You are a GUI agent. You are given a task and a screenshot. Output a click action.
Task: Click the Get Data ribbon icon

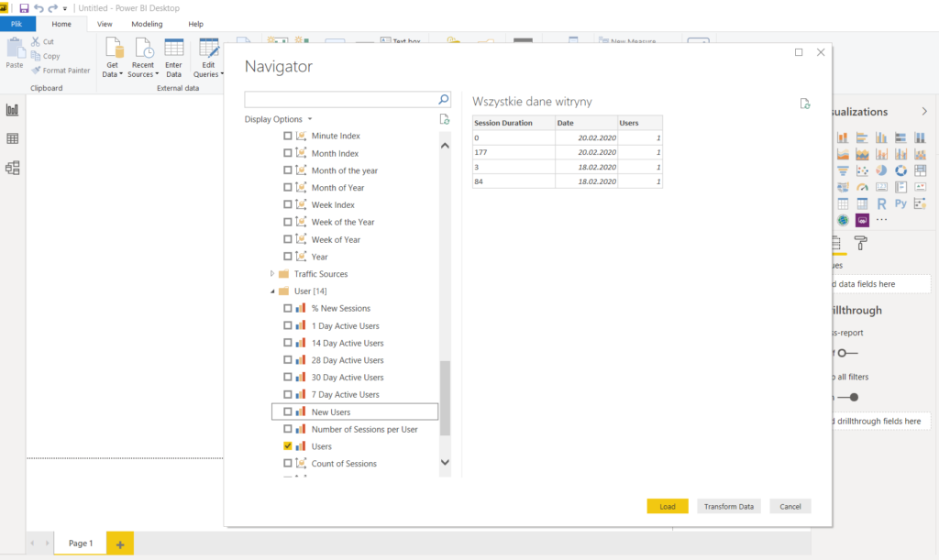pos(113,49)
